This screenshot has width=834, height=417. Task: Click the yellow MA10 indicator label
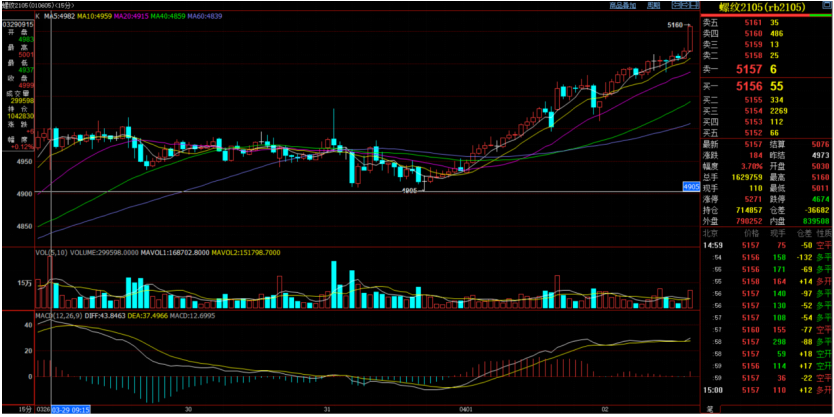tap(102, 17)
